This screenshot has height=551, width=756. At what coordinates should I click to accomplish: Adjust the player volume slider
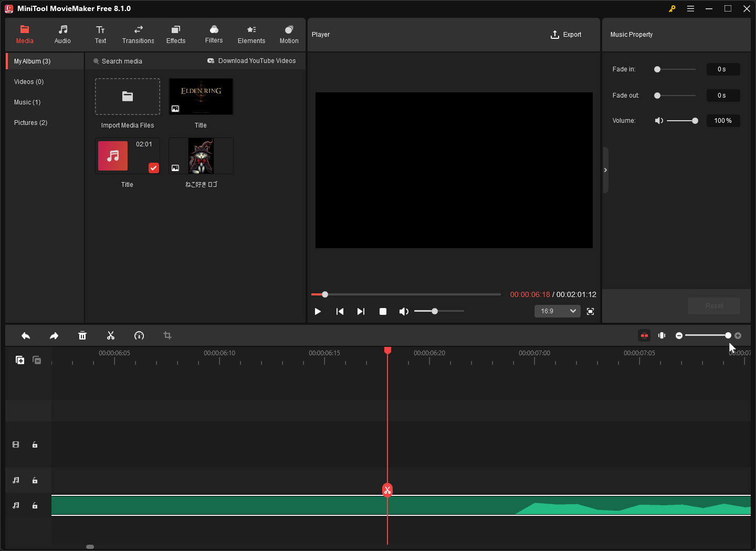click(x=439, y=311)
